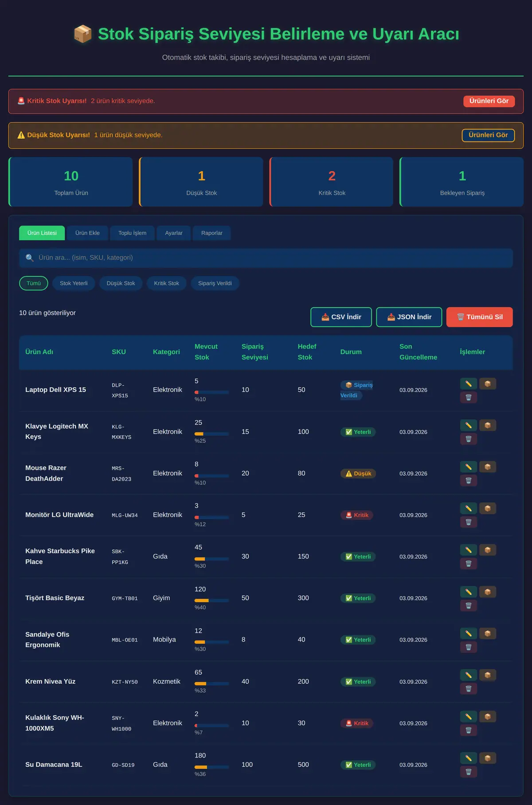The width and height of the screenshot is (532, 805).
Task: Click the Sipariş Verildi status badge
Action: 357,390
